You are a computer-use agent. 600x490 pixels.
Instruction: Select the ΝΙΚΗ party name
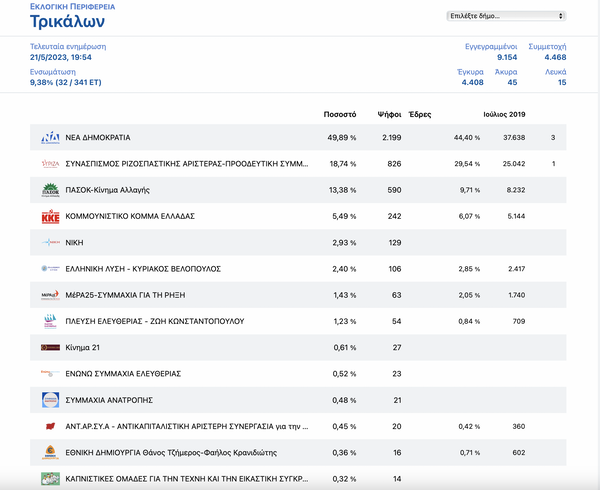[x=74, y=243]
